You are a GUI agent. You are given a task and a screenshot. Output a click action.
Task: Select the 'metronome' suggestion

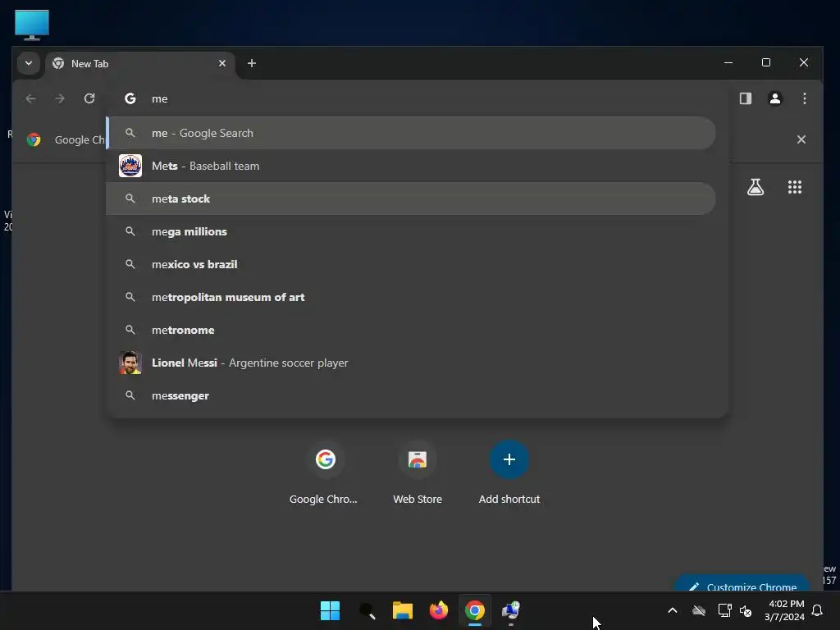(x=411, y=330)
